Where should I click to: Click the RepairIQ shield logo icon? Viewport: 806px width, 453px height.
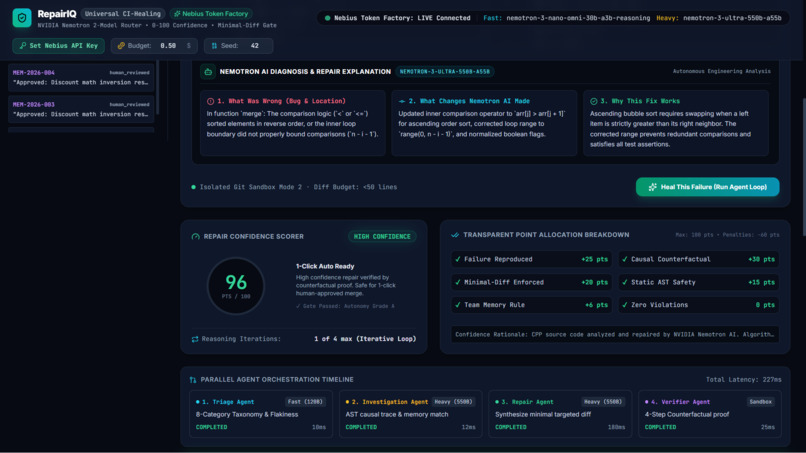point(22,17)
